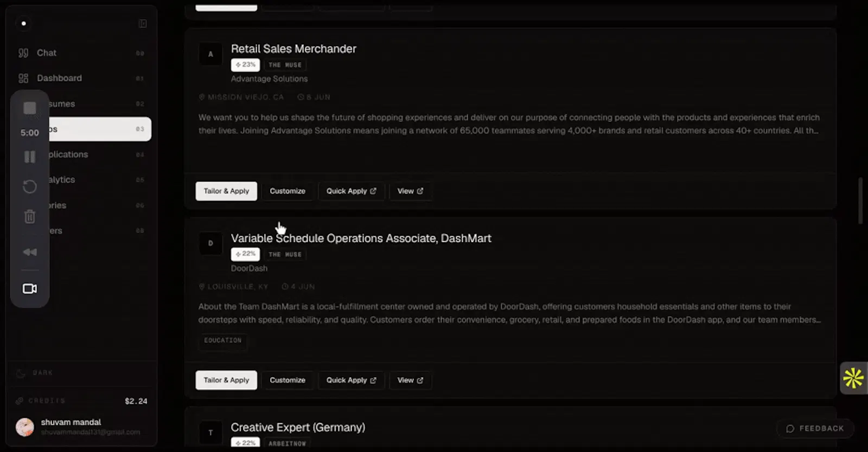
Task: Click the rewind icon in recorder bar
Action: [30, 252]
